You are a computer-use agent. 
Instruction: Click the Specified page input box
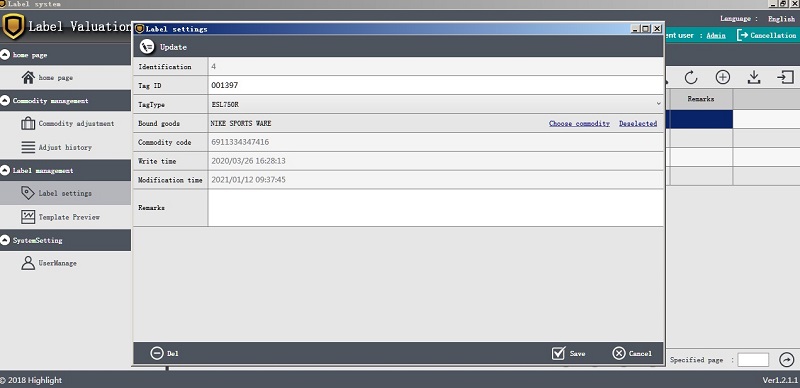pos(753,359)
